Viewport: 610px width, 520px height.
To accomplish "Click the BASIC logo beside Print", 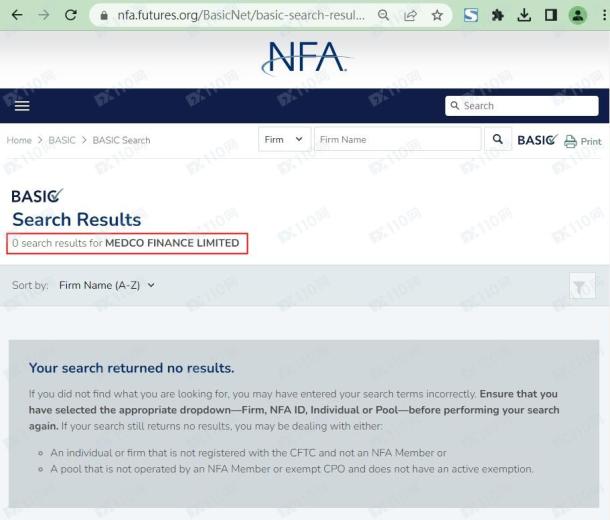I will click(537, 140).
